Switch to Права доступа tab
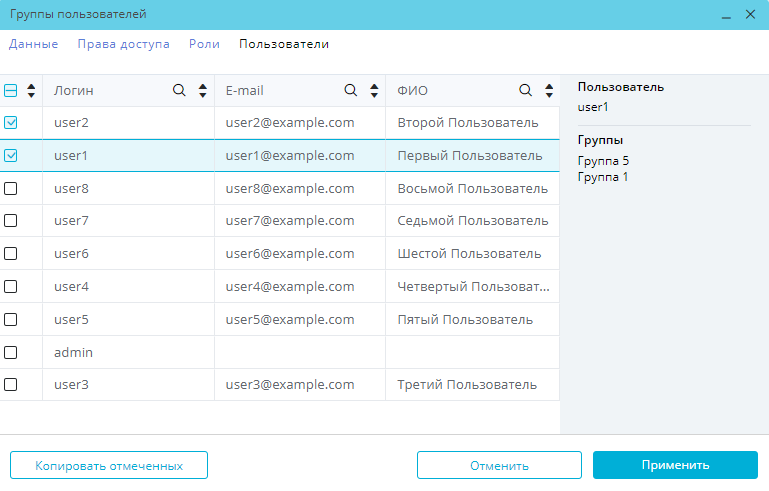 (123, 44)
